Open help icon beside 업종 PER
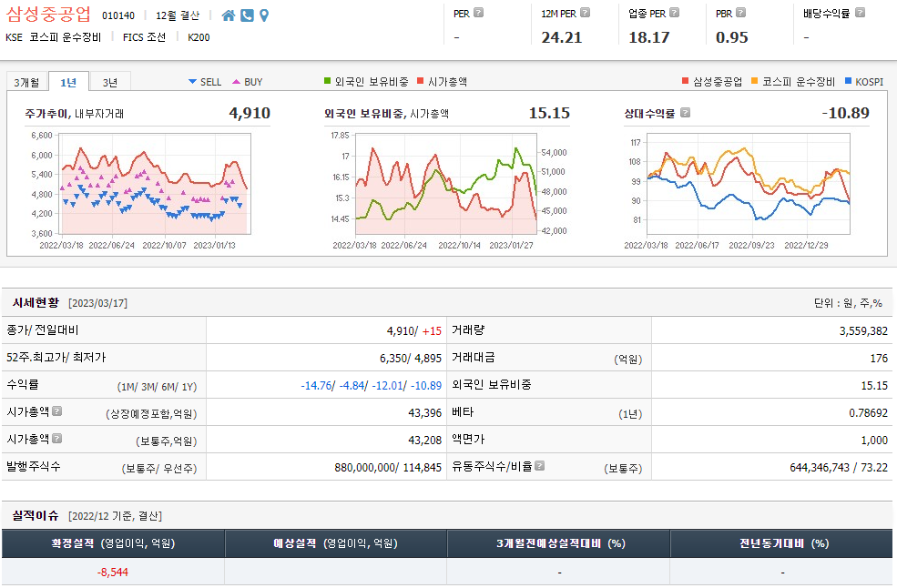Screen dimensions: 897x588 [x=675, y=12]
